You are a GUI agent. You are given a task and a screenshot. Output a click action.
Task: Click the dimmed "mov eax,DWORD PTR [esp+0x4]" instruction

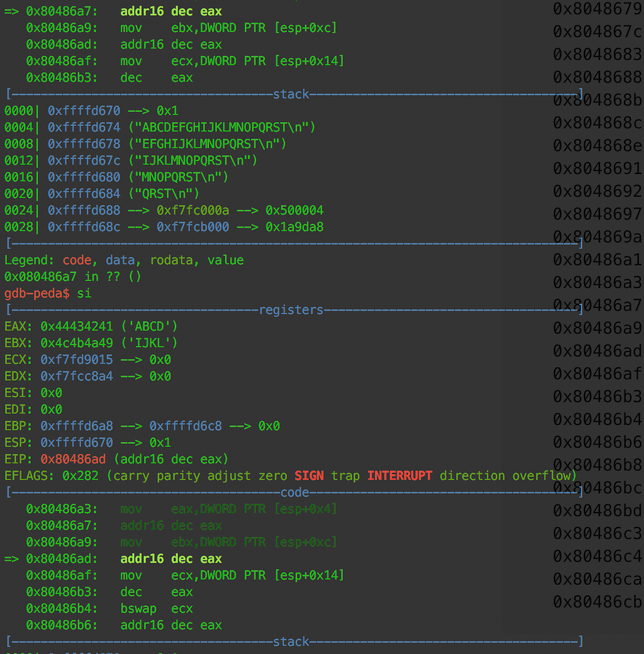coord(228,509)
